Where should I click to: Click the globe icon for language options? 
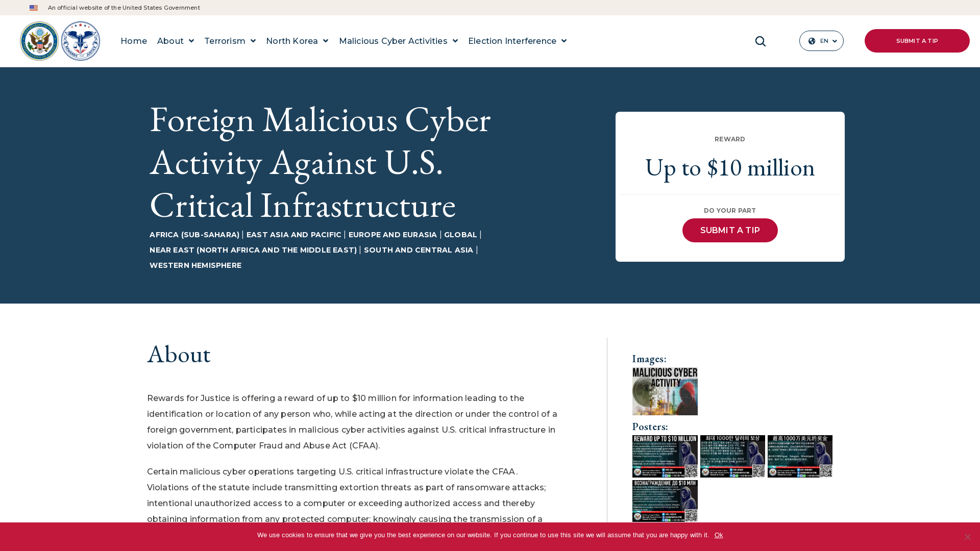[812, 40]
